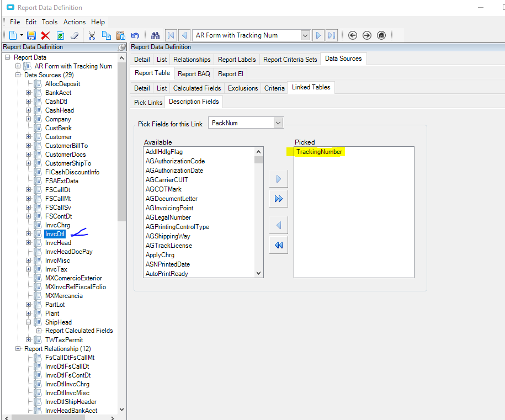Viewport: 505px width, 420px height.
Task: Pin the Report Data Definition tree panel
Action: 122,47
